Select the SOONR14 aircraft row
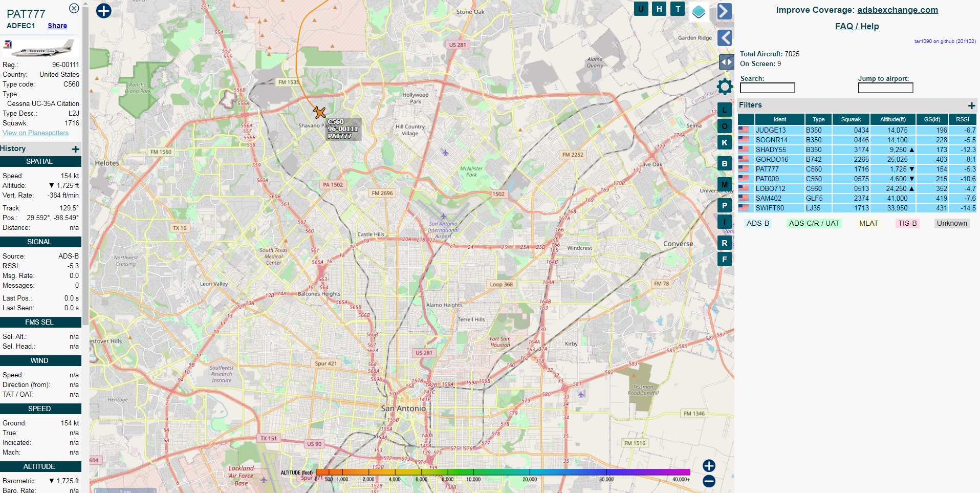The width and height of the screenshot is (980, 493). [857, 140]
